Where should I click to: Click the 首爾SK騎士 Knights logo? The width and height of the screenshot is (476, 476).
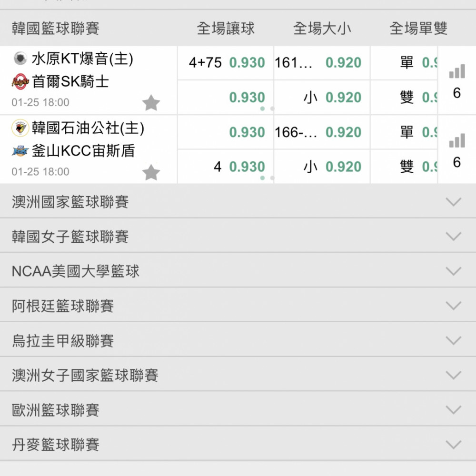(x=20, y=82)
